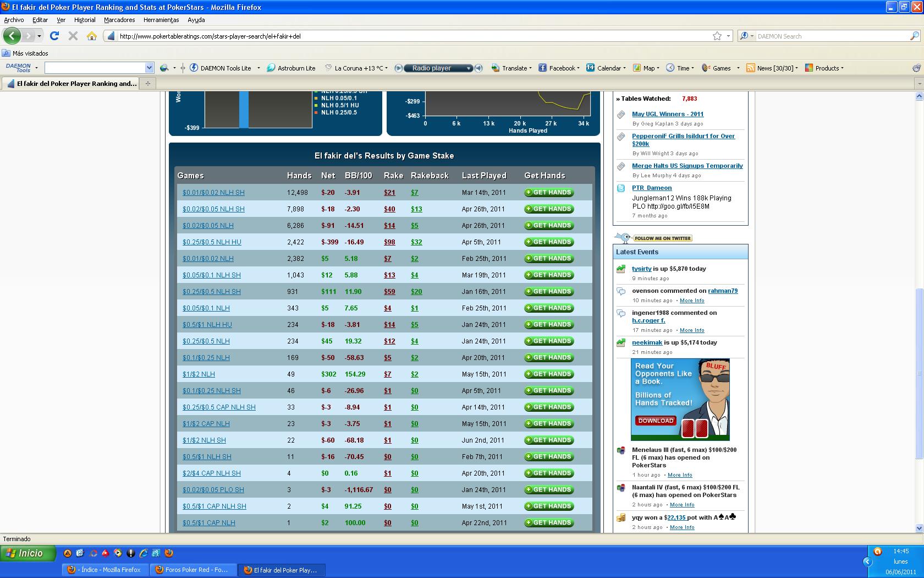Viewport: 924px width, 578px height.
Task: Open the Editar menu
Action: pyautogui.click(x=40, y=20)
